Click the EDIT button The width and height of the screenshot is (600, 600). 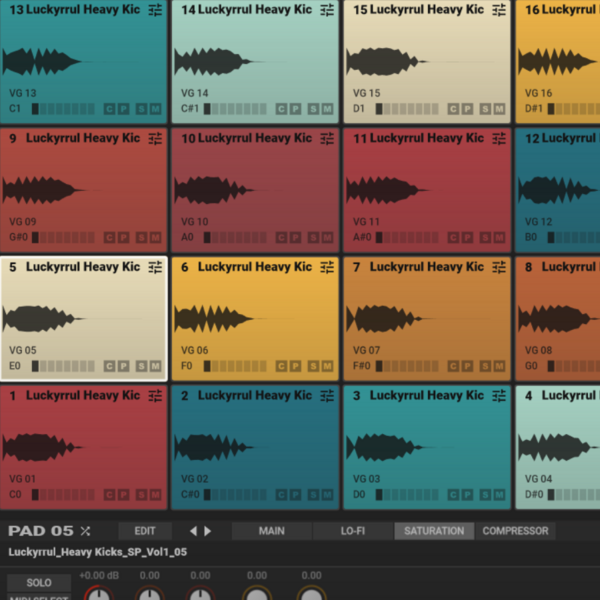pos(145,531)
